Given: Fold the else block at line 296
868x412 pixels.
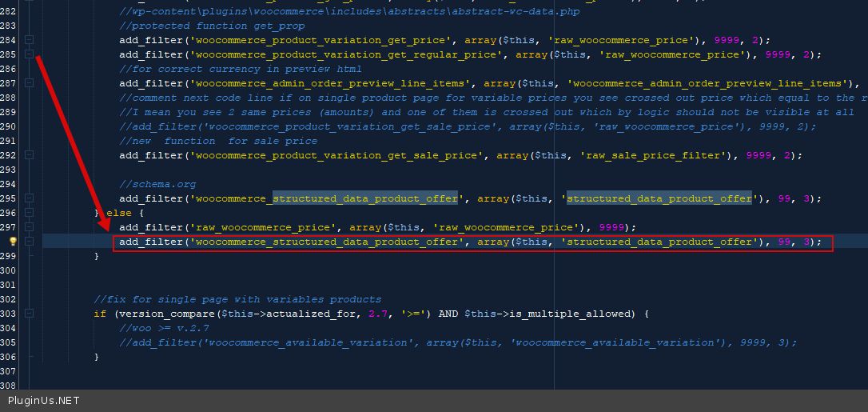Looking at the screenshot, I should (30, 213).
